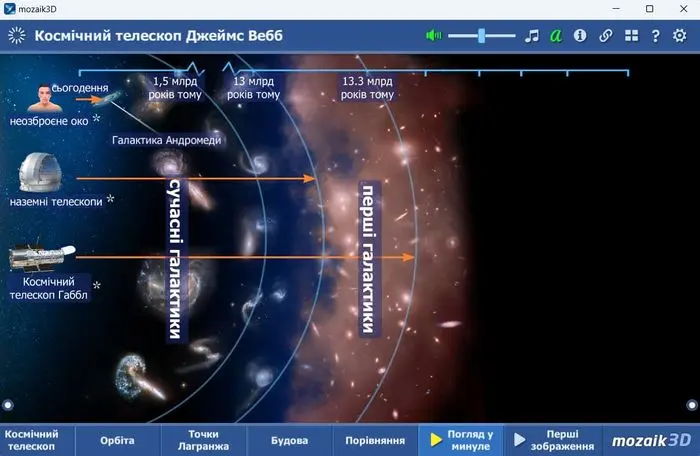Open settings gear icon
The height and width of the screenshot is (456, 700).
tap(679, 35)
